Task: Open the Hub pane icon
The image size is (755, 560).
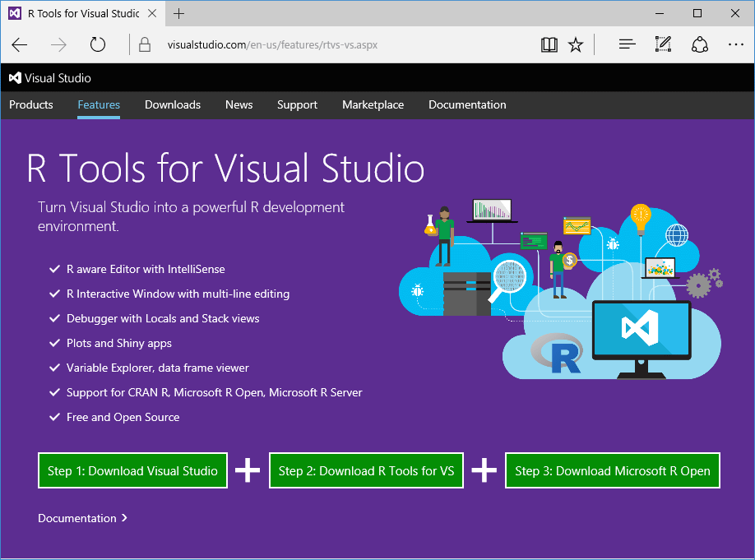Action: point(627,44)
